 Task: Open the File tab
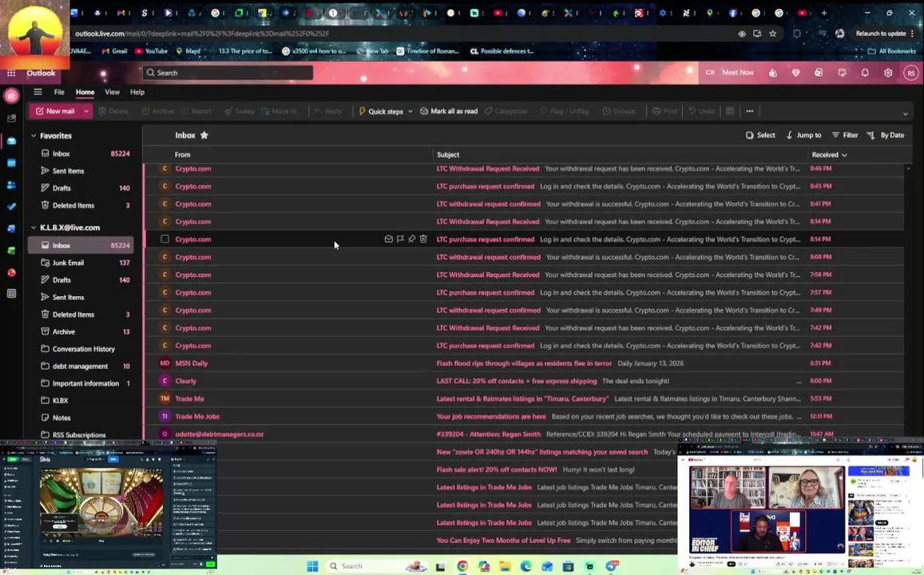click(59, 92)
